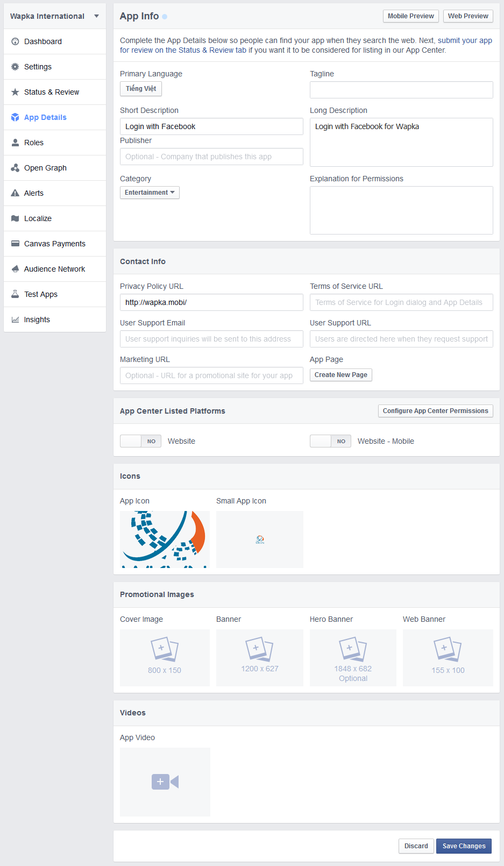The height and width of the screenshot is (866, 504).
Task: Click the Dashboard icon in sidebar
Action: tap(15, 41)
